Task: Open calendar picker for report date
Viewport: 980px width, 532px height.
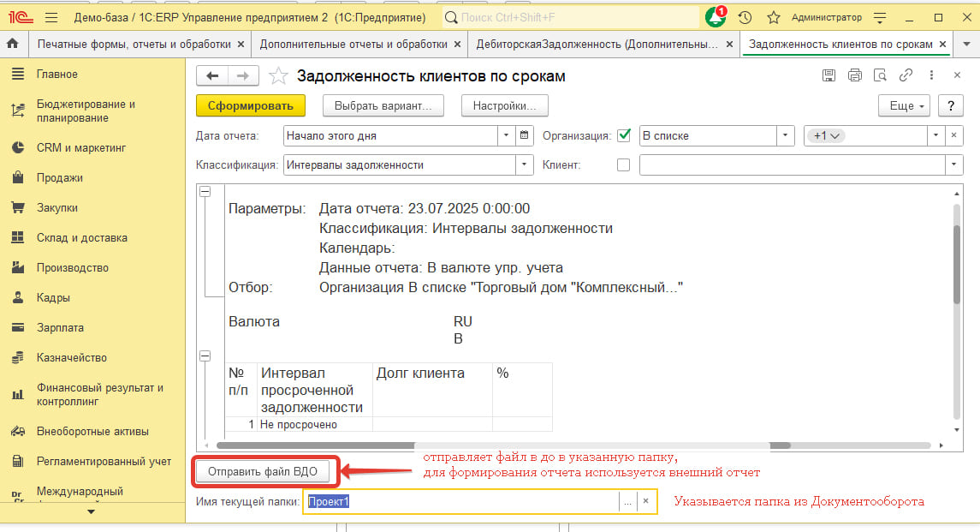Action: pos(526,135)
